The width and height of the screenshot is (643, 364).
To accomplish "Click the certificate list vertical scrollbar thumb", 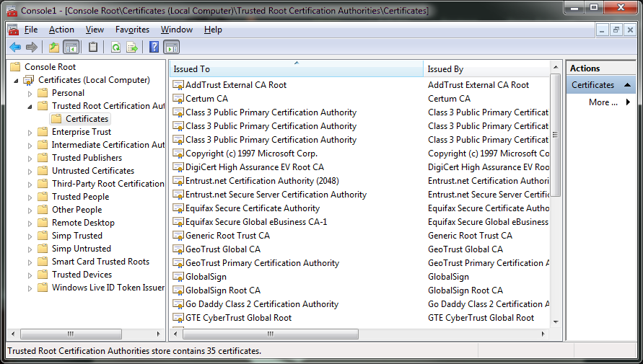I will [x=555, y=135].
